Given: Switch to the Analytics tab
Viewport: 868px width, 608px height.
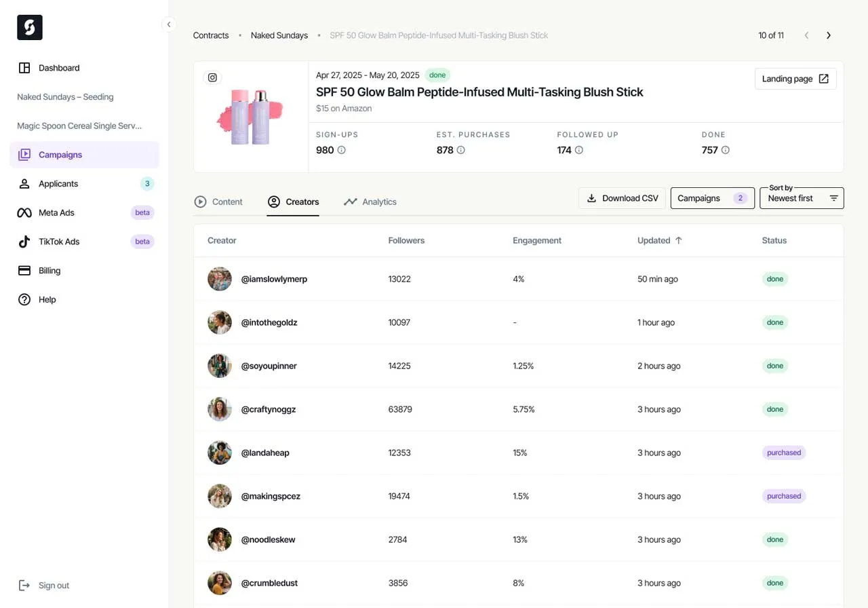Looking at the screenshot, I should pos(370,202).
